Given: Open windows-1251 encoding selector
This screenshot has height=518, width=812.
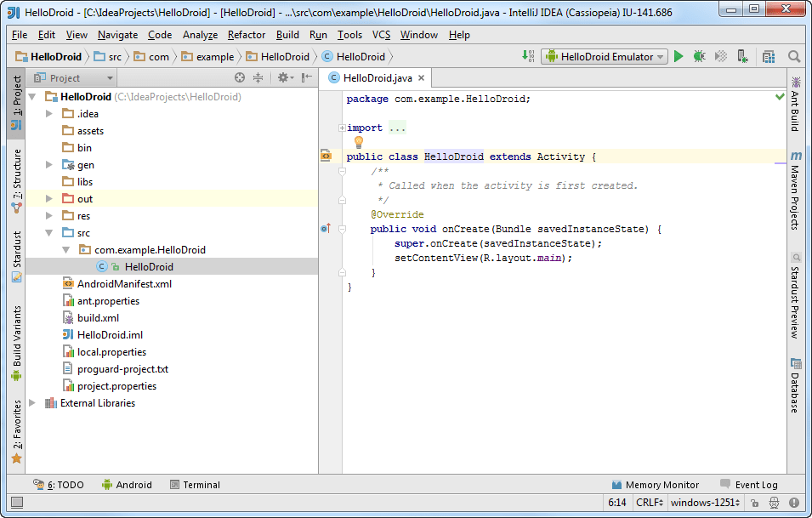Looking at the screenshot, I should [705, 503].
